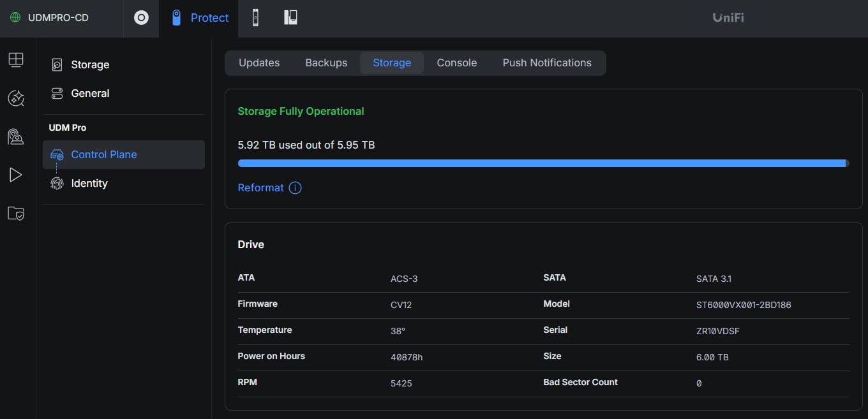This screenshot has height=419, width=868.
Task: Open the Console tab
Action: [x=456, y=62]
